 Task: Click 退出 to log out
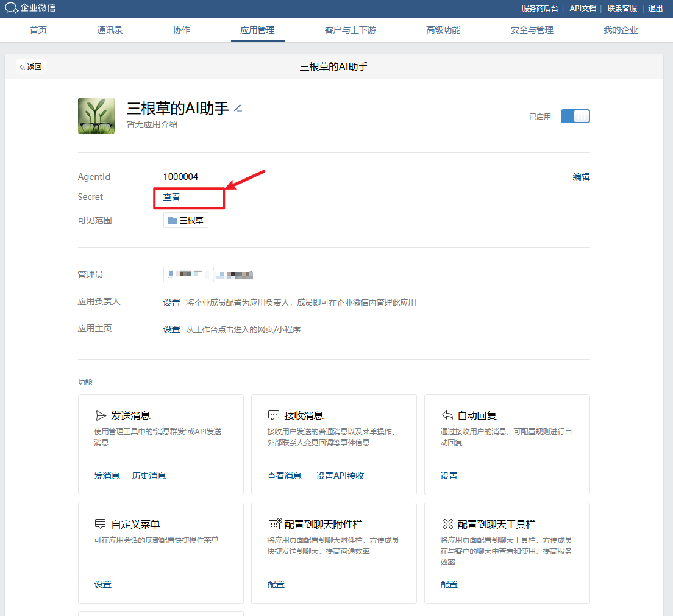(655, 8)
